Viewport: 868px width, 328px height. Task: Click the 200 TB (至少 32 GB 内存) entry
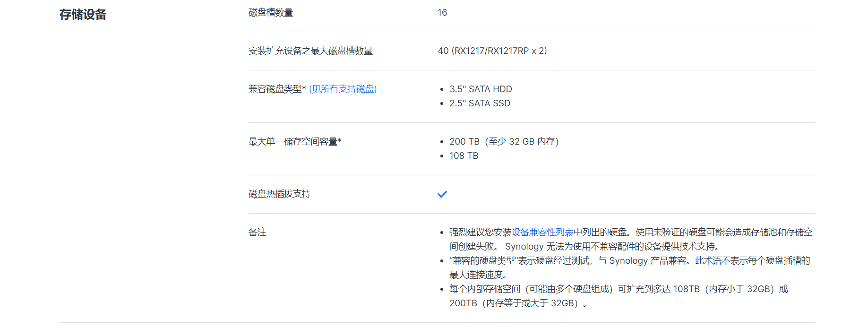(504, 142)
